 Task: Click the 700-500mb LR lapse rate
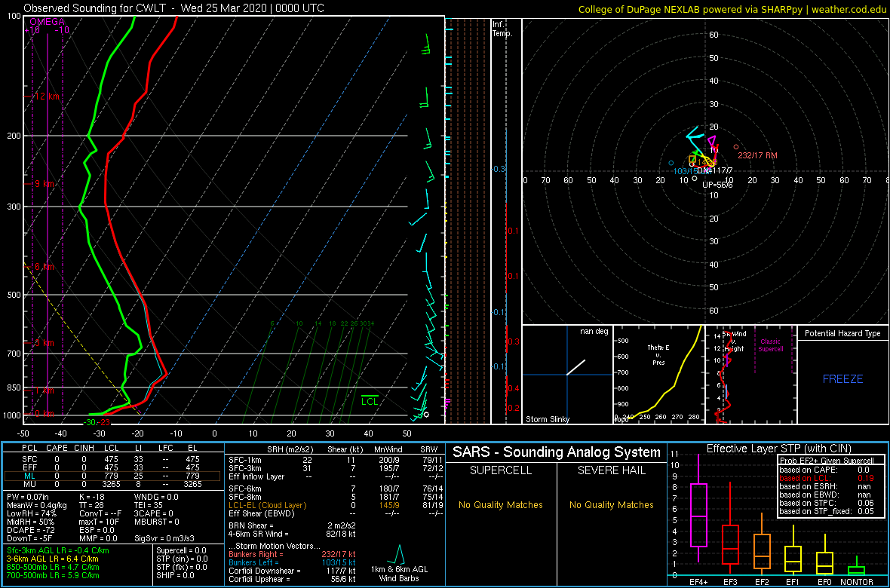(x=53, y=574)
